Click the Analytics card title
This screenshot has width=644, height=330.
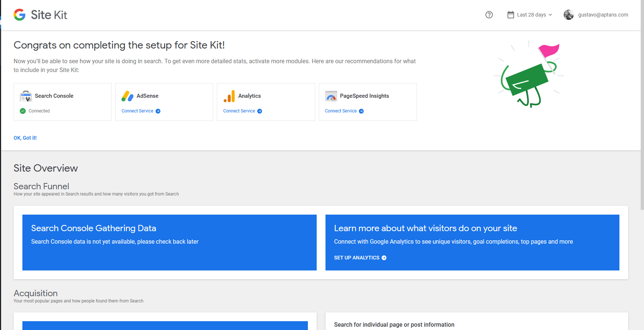point(250,96)
